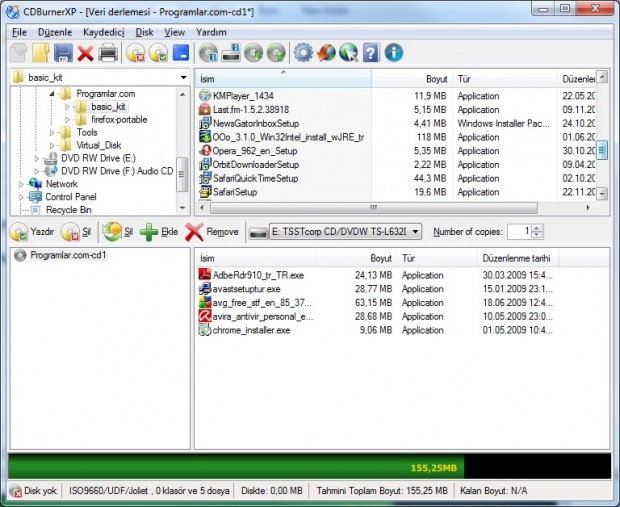Expand the Virtual_Disk folder node
The height and width of the screenshot is (507, 620).
pyautogui.click(x=52, y=146)
